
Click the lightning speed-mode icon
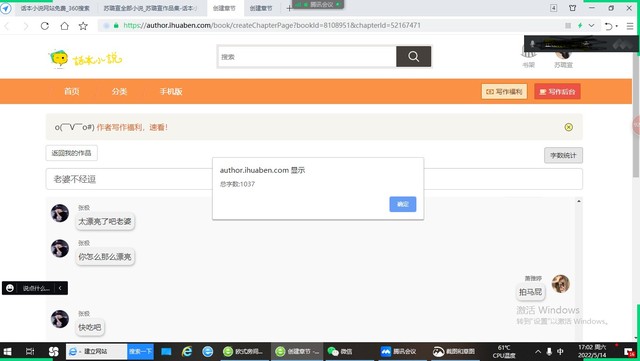(580, 25)
